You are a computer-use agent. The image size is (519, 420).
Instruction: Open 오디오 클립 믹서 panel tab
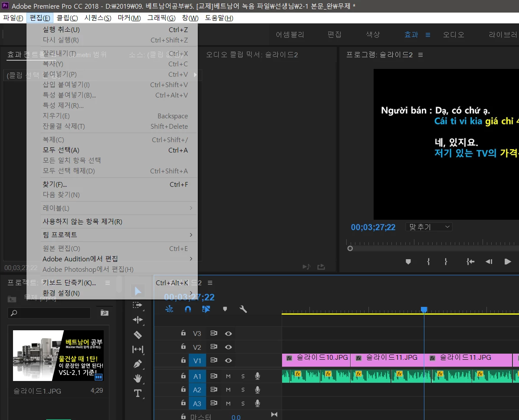point(252,55)
